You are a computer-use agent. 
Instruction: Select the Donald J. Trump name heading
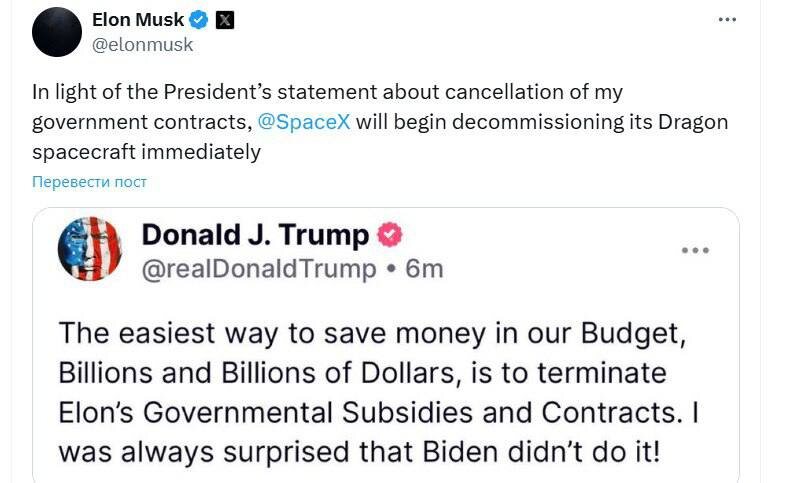(x=255, y=235)
